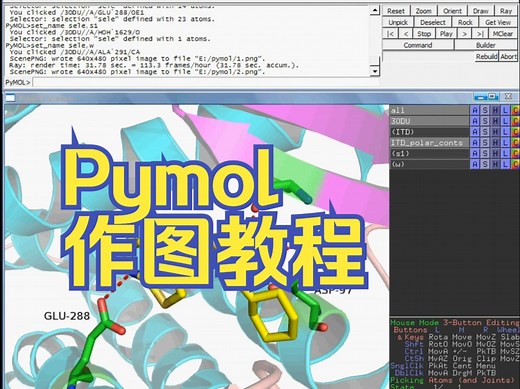This screenshot has width=520, height=389.
Task: Open Label menu for (w)
Action: (506, 164)
